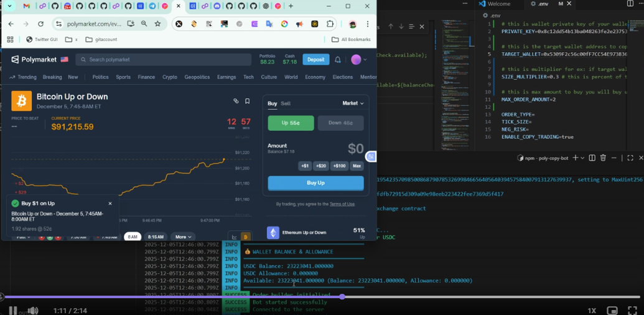Open the Gmail tab in Chrome
644x315 pixels.
click(27, 6)
